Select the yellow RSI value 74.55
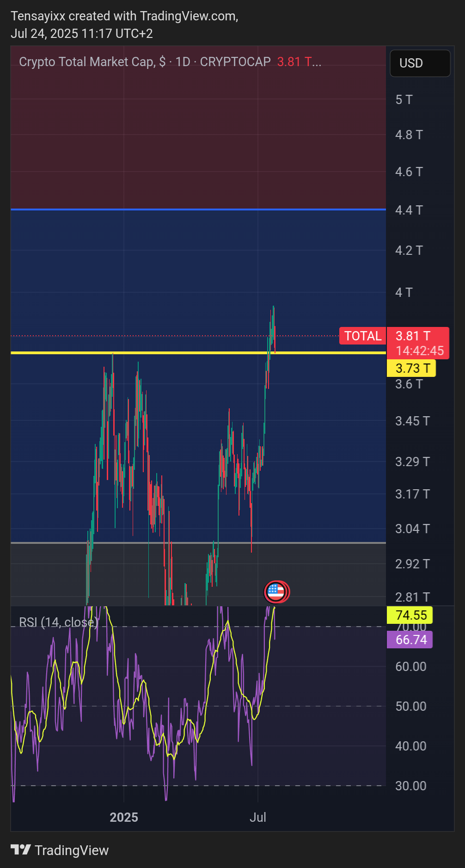The width and height of the screenshot is (465, 868). (410, 615)
